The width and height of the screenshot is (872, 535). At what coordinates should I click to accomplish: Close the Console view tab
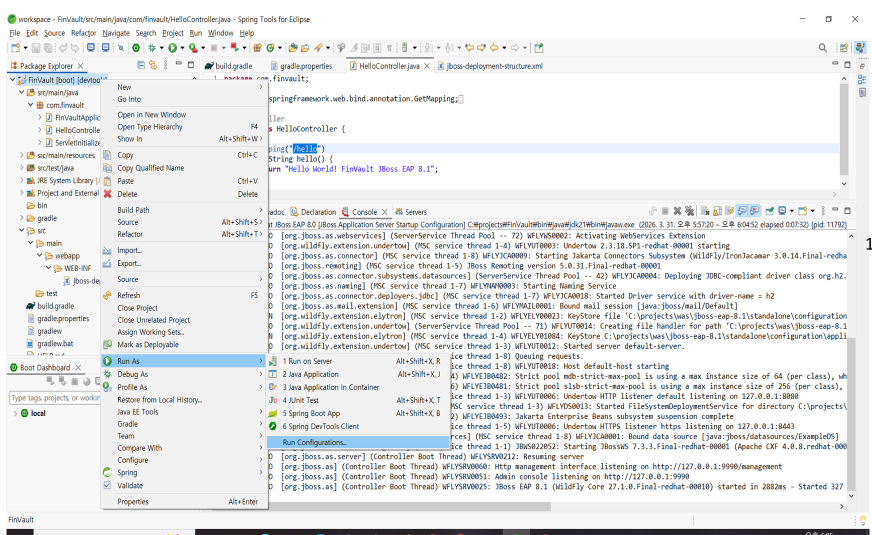[384, 212]
